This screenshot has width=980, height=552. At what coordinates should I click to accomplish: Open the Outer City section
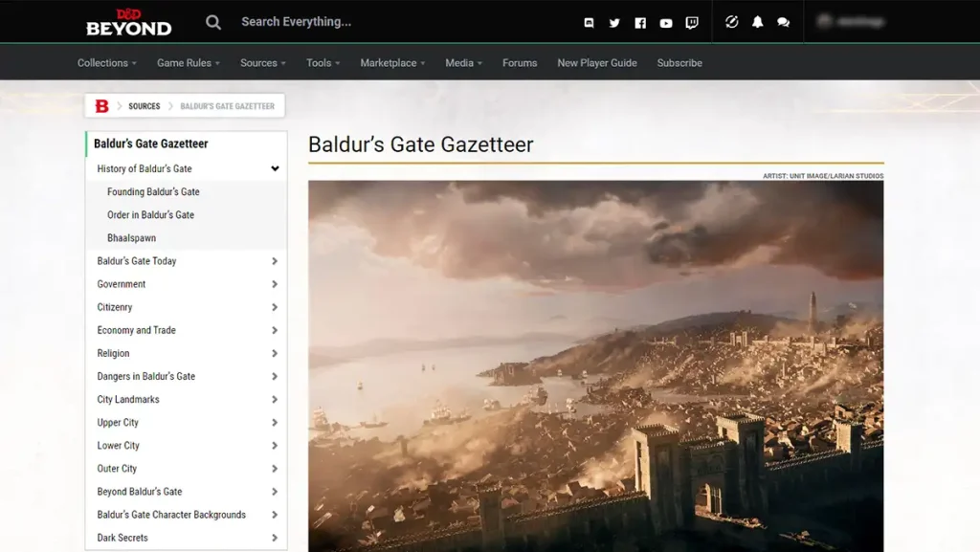click(x=117, y=469)
